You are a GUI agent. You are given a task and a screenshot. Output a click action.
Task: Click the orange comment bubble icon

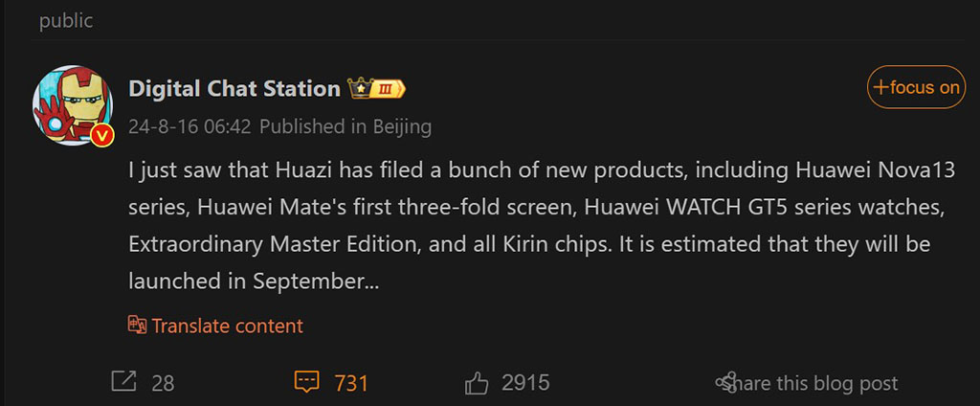click(x=306, y=381)
